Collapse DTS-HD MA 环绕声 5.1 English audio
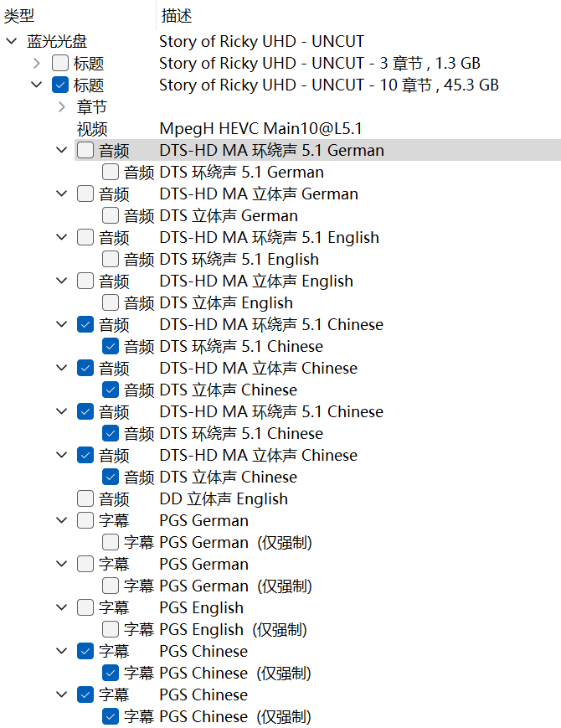The height and width of the screenshot is (728, 561). tap(62, 237)
